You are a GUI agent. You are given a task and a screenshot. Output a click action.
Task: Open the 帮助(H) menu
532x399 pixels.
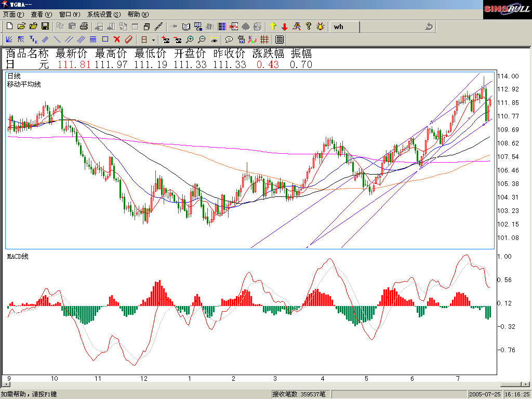tap(138, 14)
